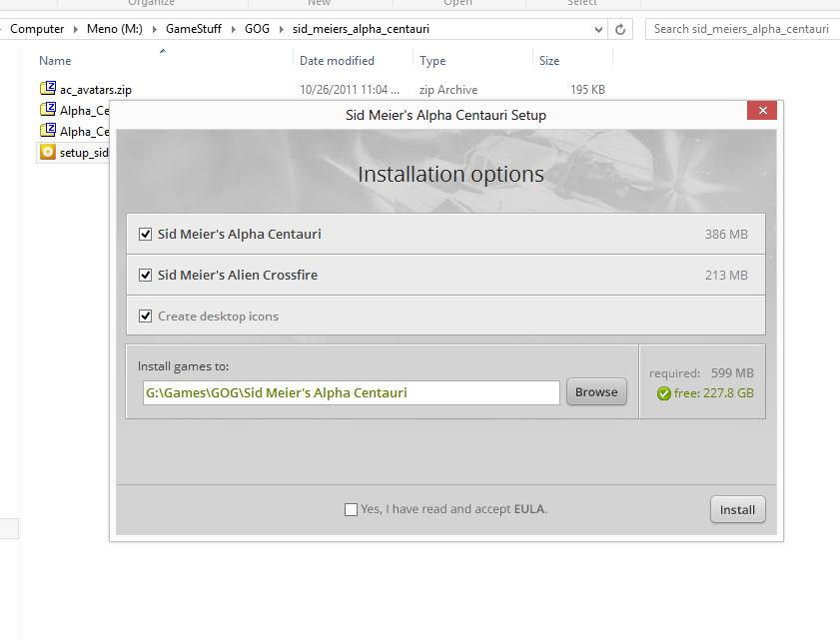Click the install path input field
This screenshot has width=840, height=640.
click(x=351, y=392)
